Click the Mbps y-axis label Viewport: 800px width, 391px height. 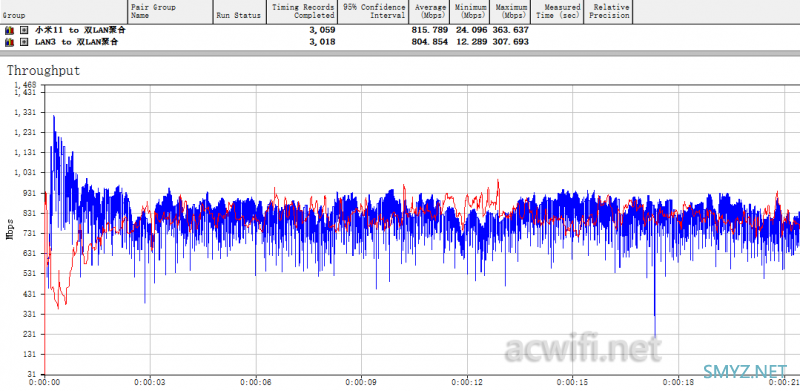[10, 229]
